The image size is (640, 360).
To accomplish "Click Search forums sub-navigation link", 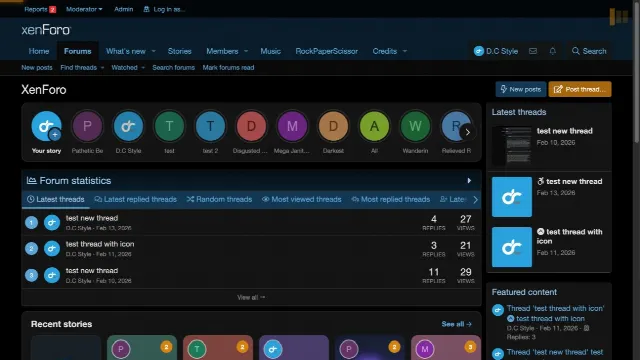I will coord(173,68).
